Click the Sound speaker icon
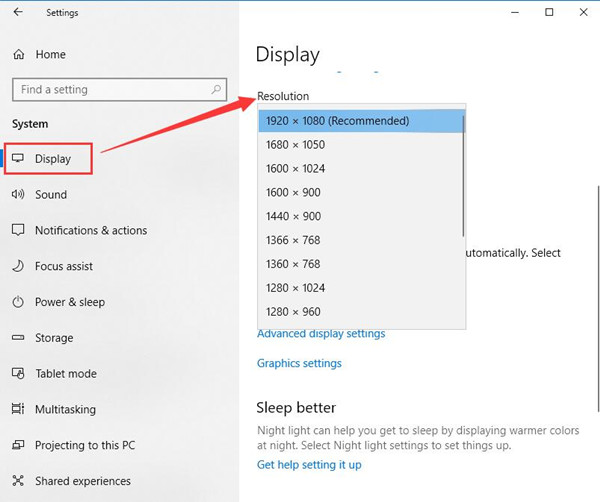Viewport: 600px width, 502px height. pos(18,195)
